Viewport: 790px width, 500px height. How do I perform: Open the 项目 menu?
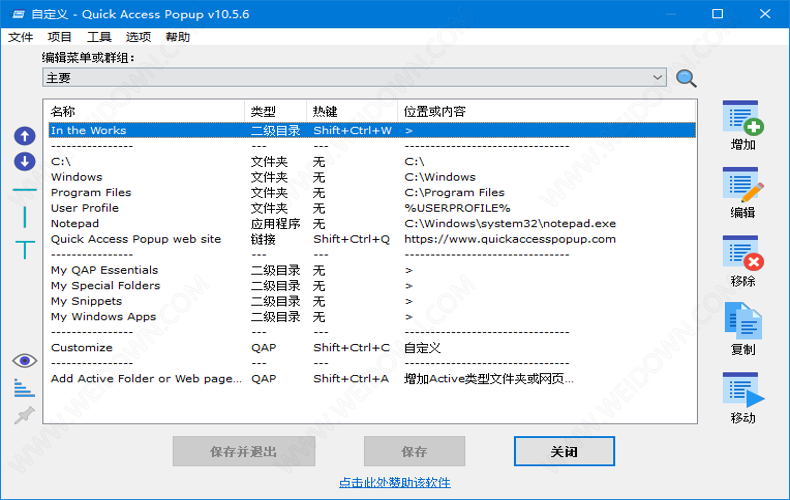pos(59,37)
